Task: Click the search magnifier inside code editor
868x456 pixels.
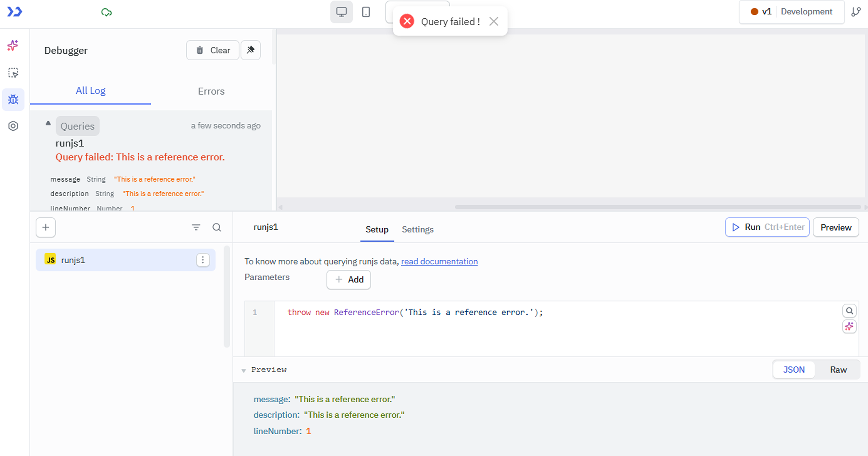Action: (x=850, y=310)
